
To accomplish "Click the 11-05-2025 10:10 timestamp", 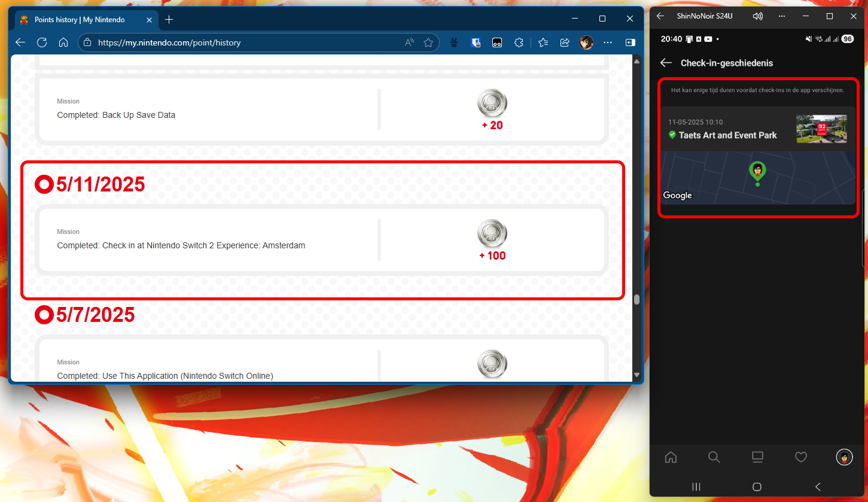I will coord(696,122).
